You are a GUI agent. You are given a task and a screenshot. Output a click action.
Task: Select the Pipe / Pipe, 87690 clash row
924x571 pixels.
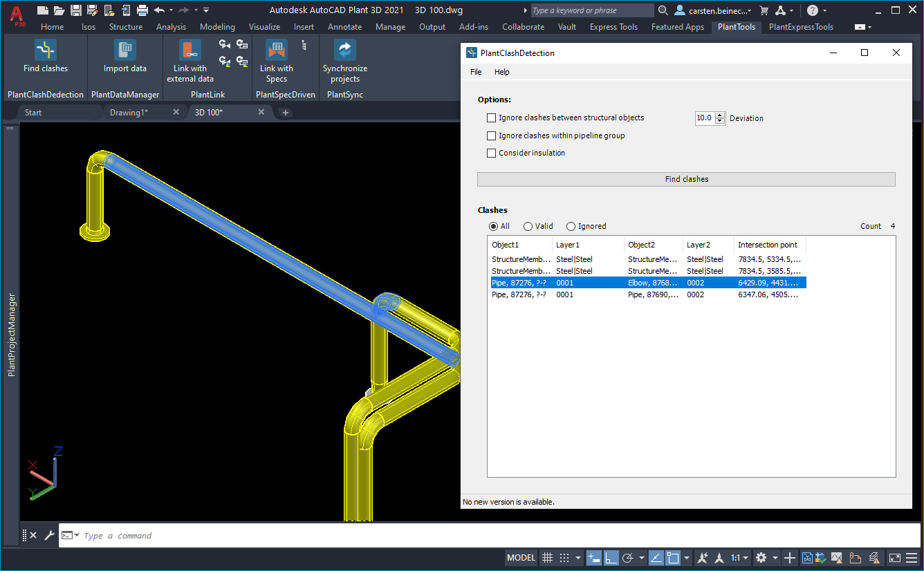pyautogui.click(x=647, y=294)
